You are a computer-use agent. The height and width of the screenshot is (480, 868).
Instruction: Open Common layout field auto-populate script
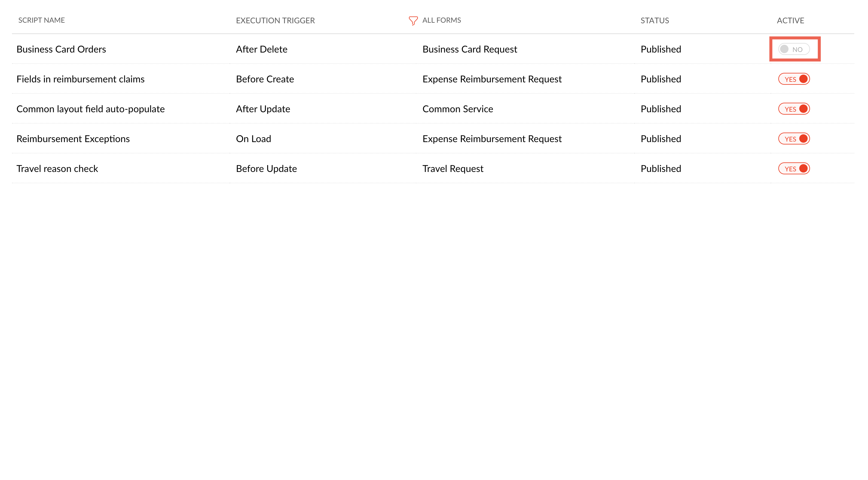[x=90, y=109]
